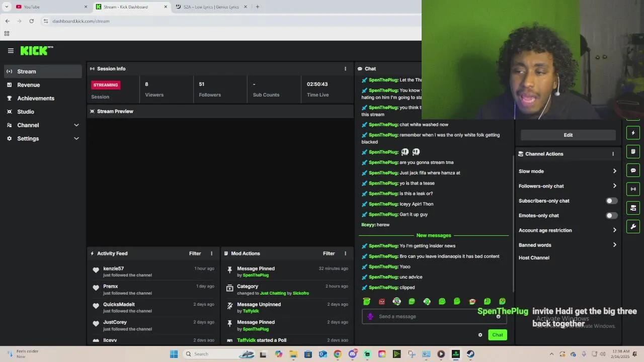Click the Edit button above Channel Actions
Image resolution: width=644 pixels, height=362 pixels.
click(568, 135)
